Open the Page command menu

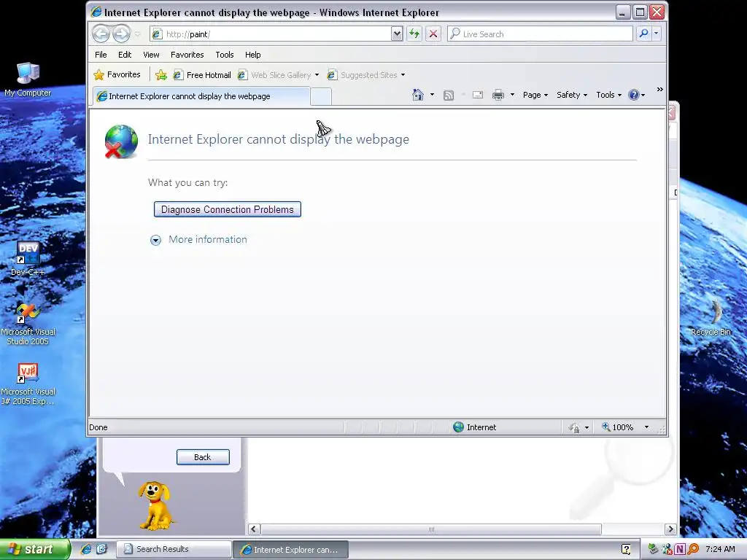tap(535, 95)
